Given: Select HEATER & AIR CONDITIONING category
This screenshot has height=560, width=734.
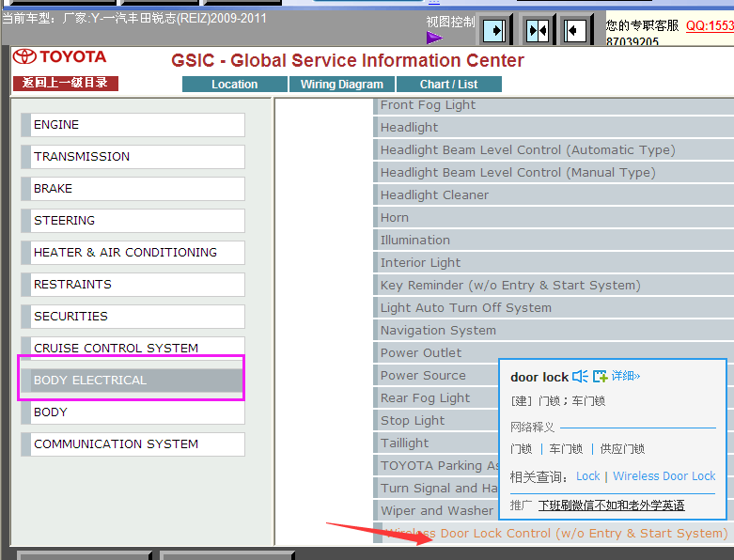Looking at the screenshot, I should (x=133, y=253).
